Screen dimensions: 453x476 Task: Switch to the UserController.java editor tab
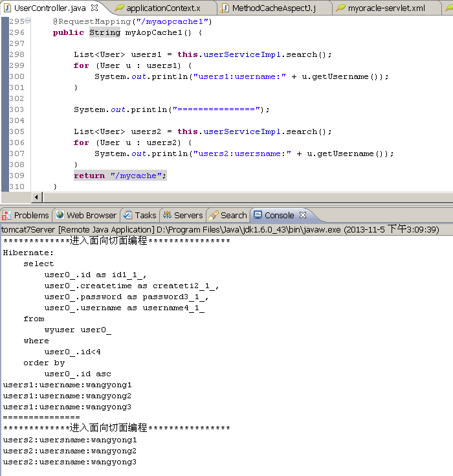50,8
